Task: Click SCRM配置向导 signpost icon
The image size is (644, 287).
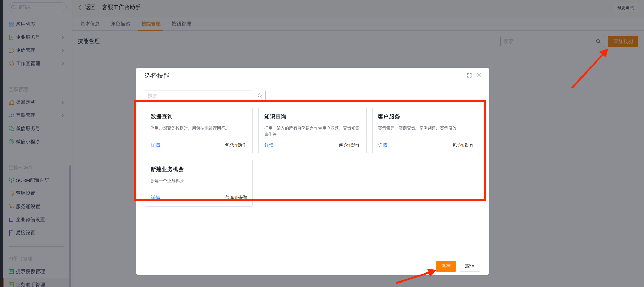Action: tap(11, 180)
